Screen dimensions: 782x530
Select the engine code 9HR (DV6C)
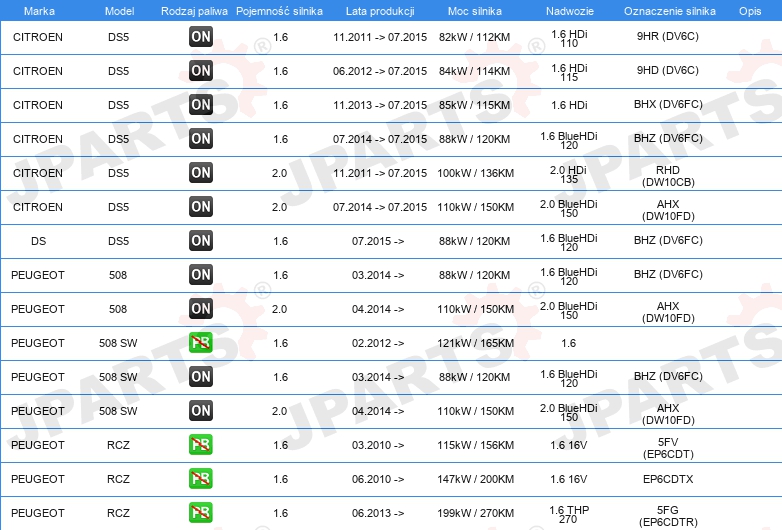[x=668, y=36]
